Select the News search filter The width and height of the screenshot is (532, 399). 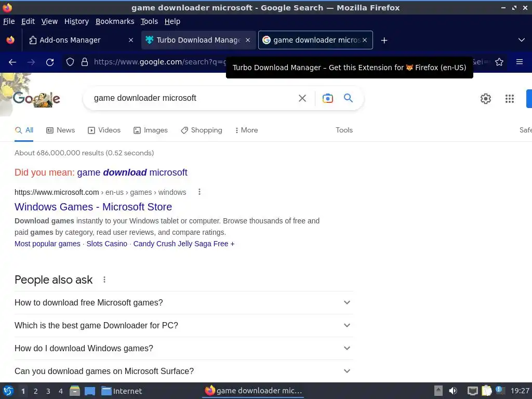[61, 130]
